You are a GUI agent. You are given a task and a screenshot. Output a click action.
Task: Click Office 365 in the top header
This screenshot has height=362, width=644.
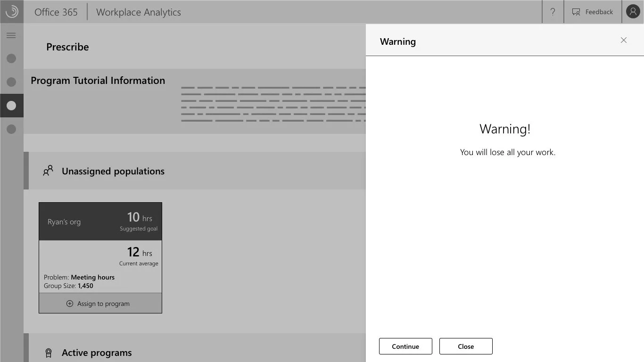click(56, 12)
